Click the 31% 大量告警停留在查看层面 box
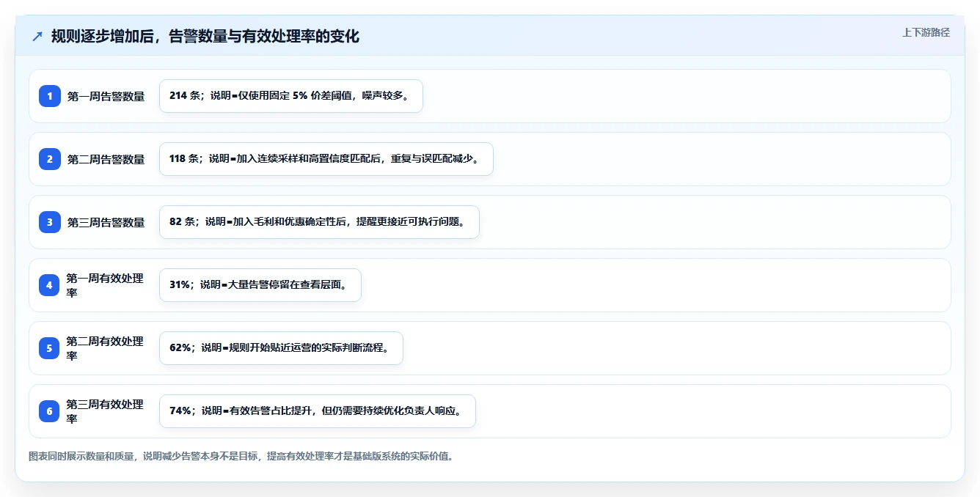The width and height of the screenshot is (980, 497). (x=260, y=285)
